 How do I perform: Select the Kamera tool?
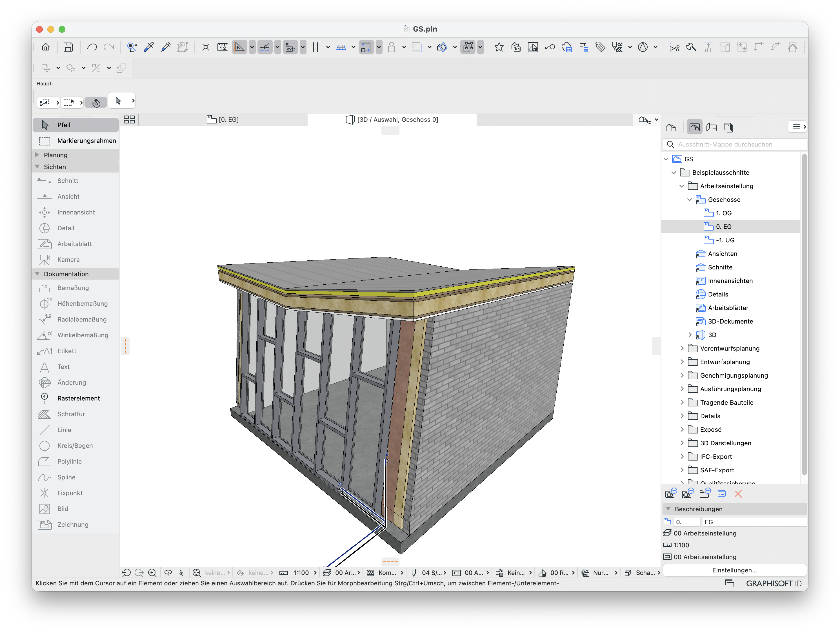point(75,260)
